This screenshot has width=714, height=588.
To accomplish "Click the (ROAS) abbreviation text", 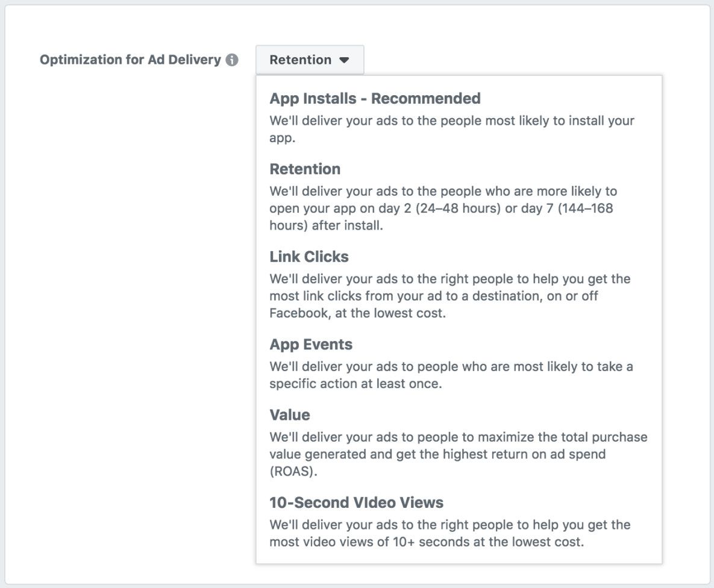I will (x=292, y=472).
